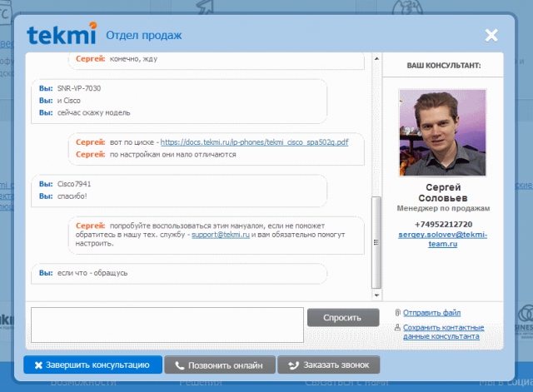Click the consultant name Сергей Соловьев
Viewport: 533px width, 392px height.
click(443, 192)
